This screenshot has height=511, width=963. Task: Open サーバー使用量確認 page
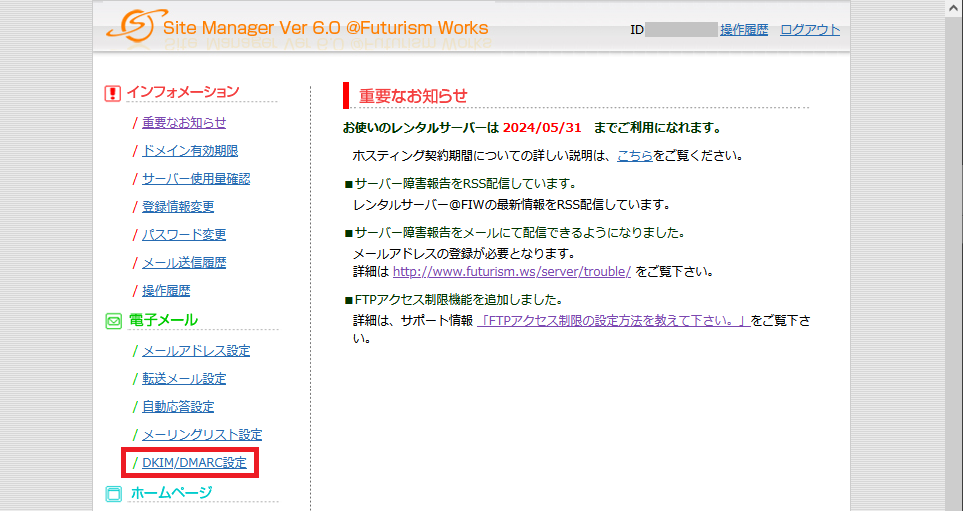tap(197, 179)
